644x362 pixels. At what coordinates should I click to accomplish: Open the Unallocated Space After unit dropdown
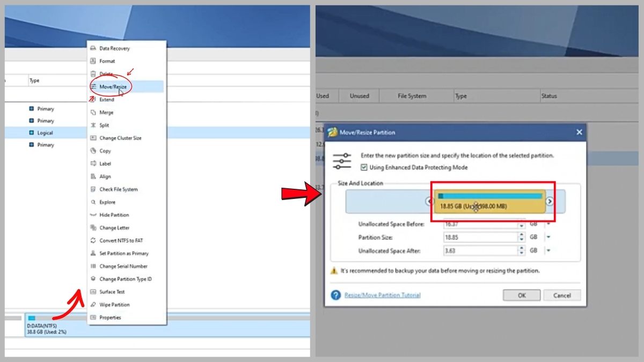pos(548,250)
